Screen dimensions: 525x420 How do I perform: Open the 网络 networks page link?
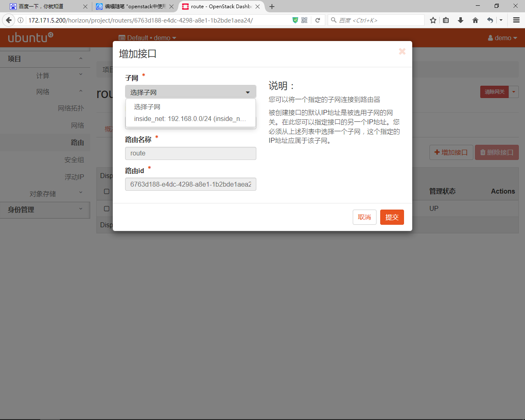(x=78, y=126)
